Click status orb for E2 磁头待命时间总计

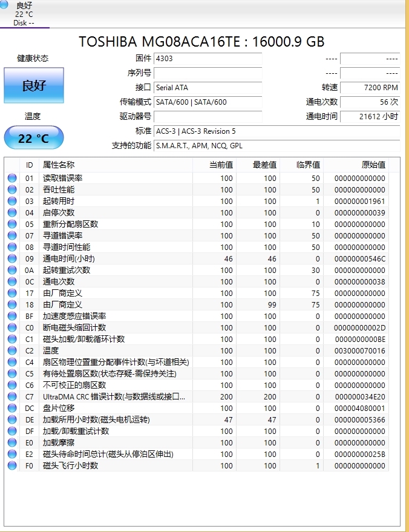pos(12,455)
